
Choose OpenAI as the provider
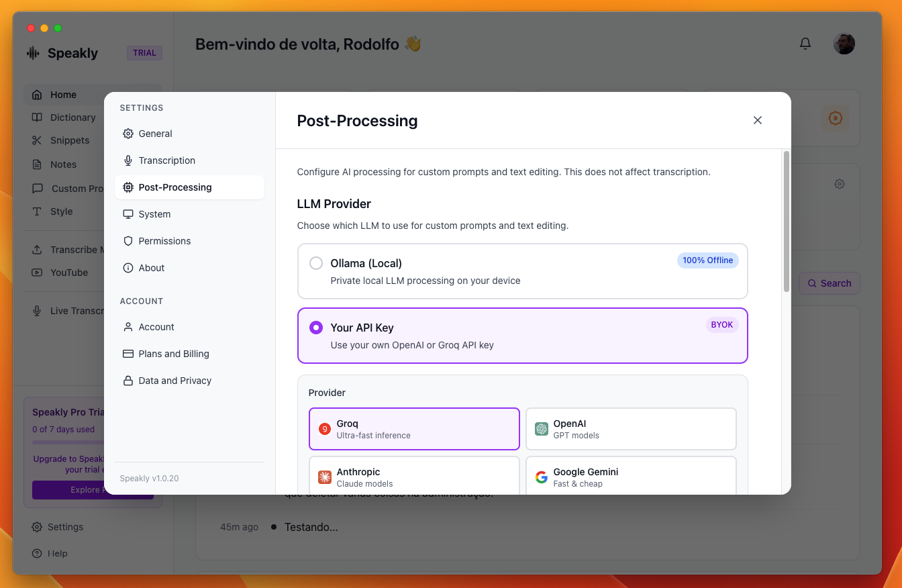click(x=630, y=429)
